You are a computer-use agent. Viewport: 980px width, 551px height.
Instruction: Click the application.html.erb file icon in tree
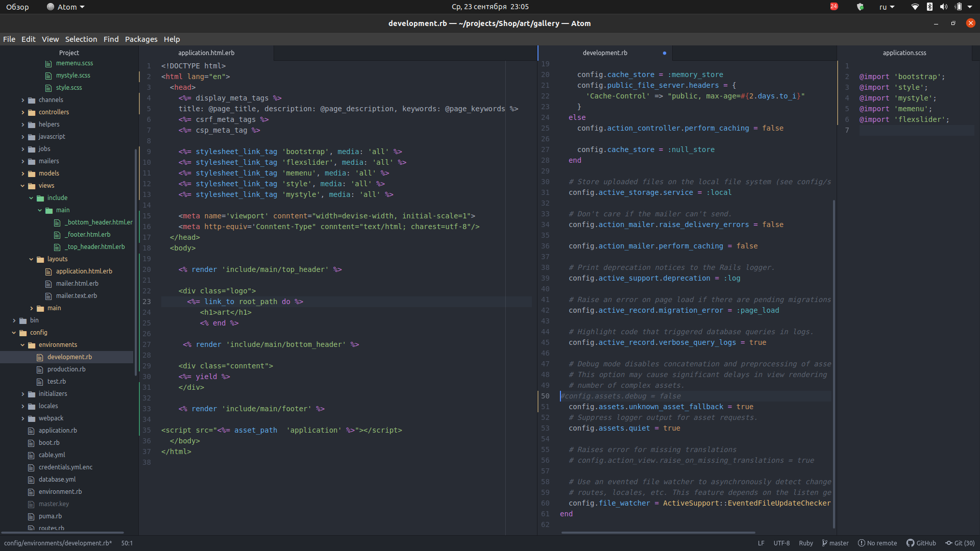click(x=48, y=271)
